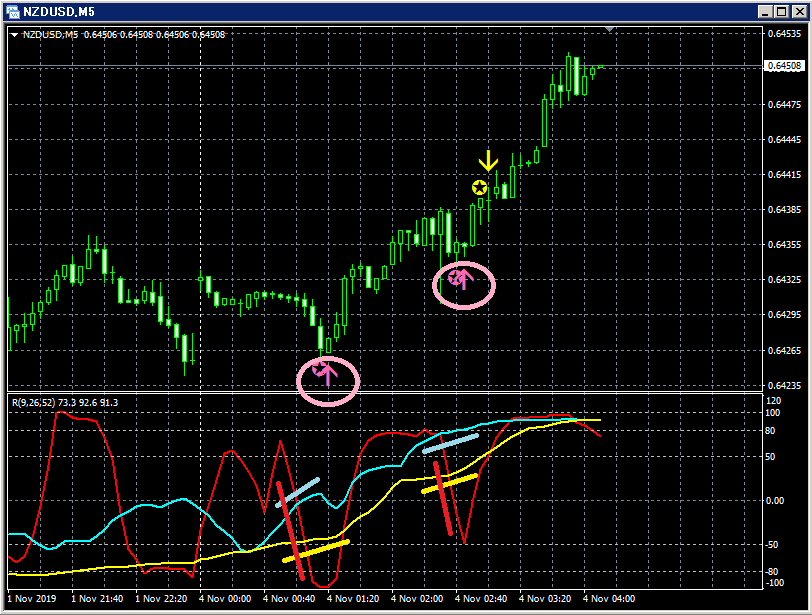Close the NZDUSD,M5 chart window
Screen dimensions: 812x615
[x=800, y=12]
